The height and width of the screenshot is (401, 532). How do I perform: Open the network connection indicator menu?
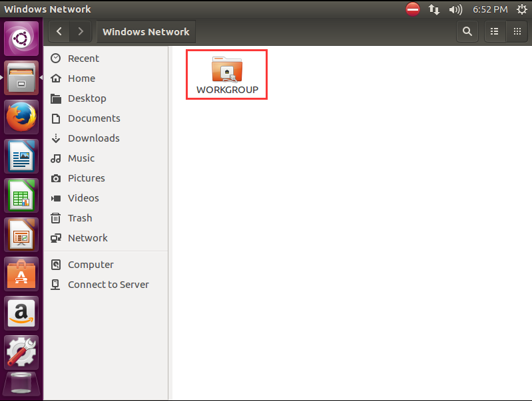tap(434, 9)
